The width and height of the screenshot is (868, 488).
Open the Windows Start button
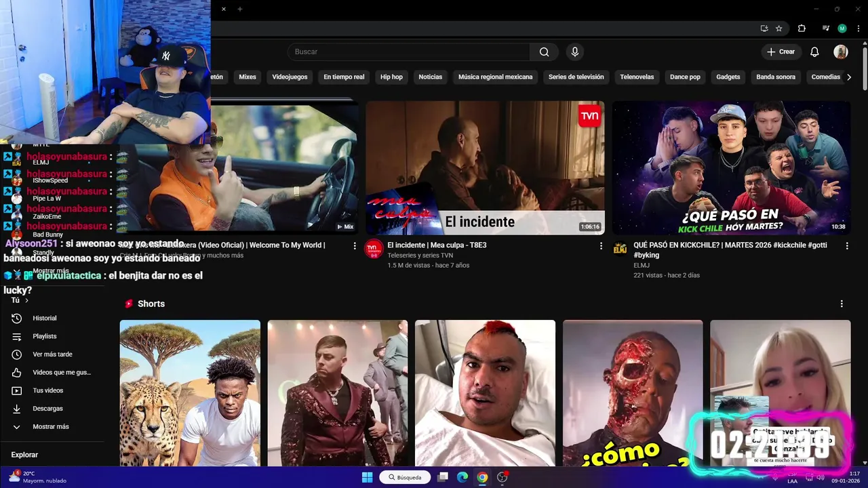point(367,477)
